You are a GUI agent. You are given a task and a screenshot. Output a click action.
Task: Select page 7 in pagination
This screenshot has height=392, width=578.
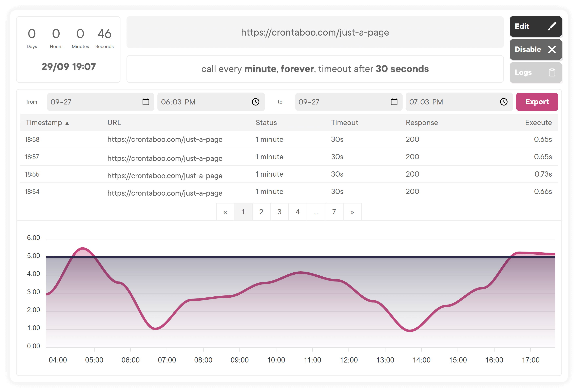tap(334, 212)
